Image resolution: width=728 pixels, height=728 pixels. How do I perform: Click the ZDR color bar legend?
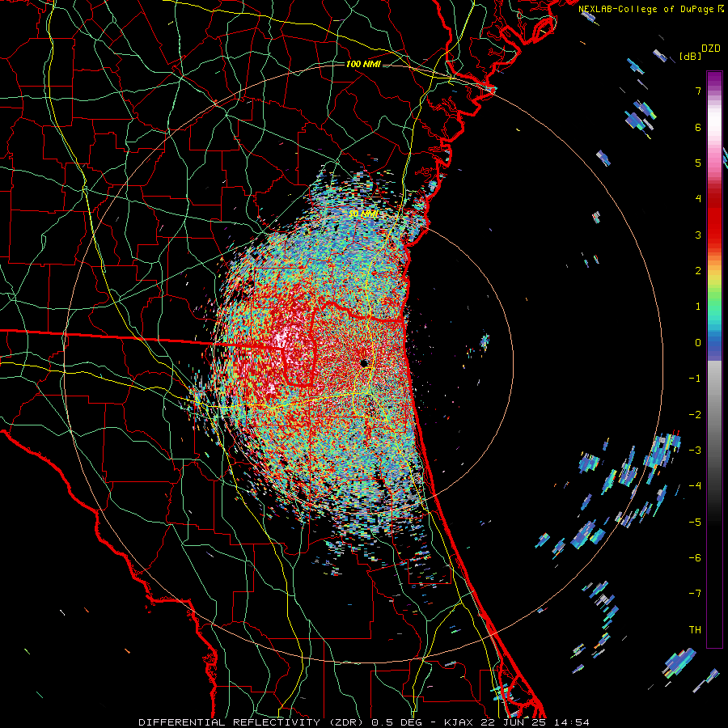coord(714,359)
